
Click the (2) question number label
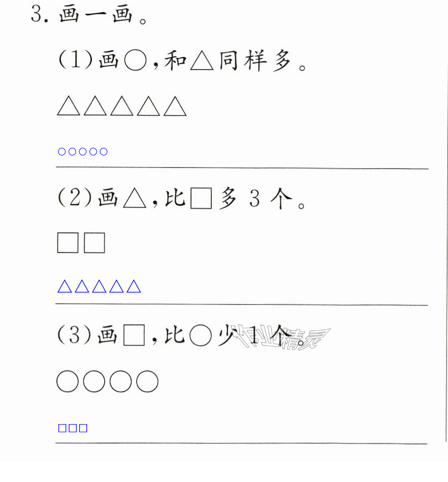75,198
